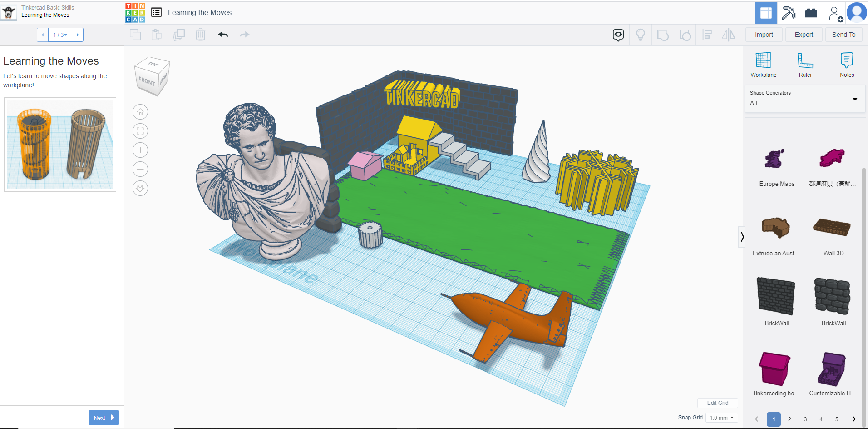Screen dimensions: 868x429
Task: Go to shapes page 2
Action: pyautogui.click(x=789, y=419)
